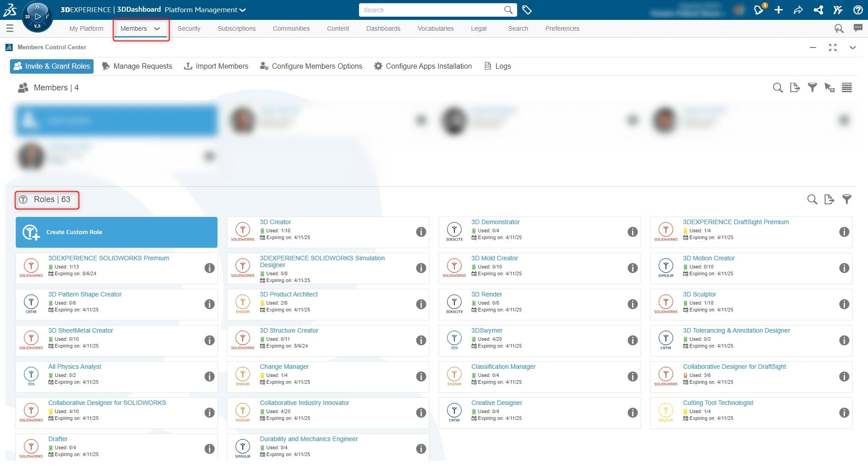Screen dimensions: 868x466
Task: Switch members to list view
Action: tap(847, 88)
